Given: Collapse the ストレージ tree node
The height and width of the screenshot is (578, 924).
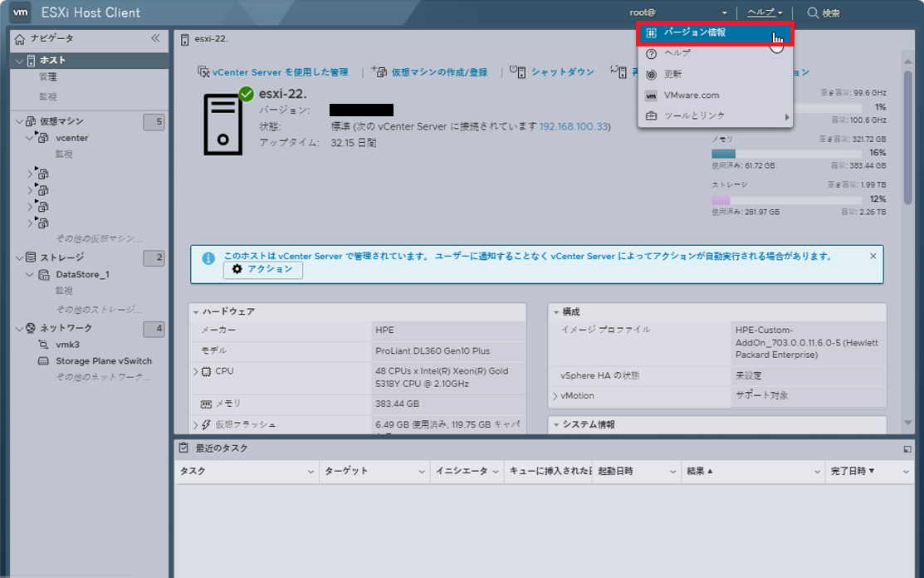Looking at the screenshot, I should (x=19, y=257).
